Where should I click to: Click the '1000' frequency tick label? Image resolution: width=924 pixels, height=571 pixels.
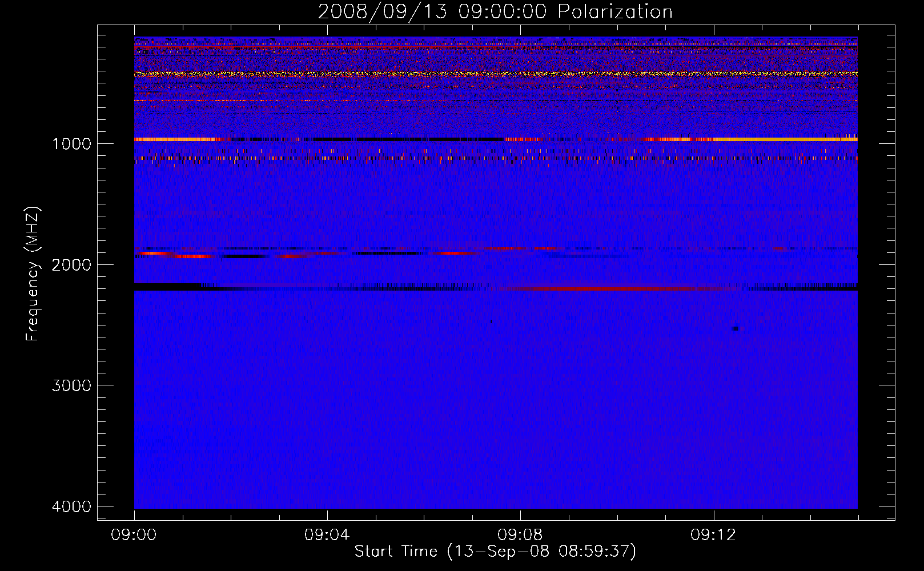[x=71, y=143]
